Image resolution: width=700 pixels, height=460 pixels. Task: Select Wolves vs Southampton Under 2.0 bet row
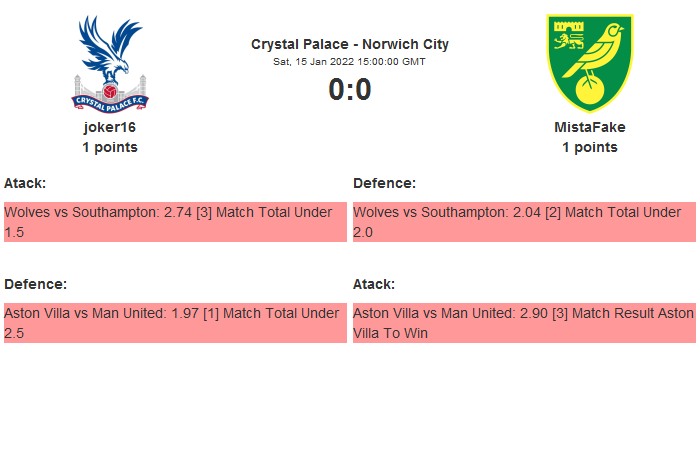tap(524, 222)
